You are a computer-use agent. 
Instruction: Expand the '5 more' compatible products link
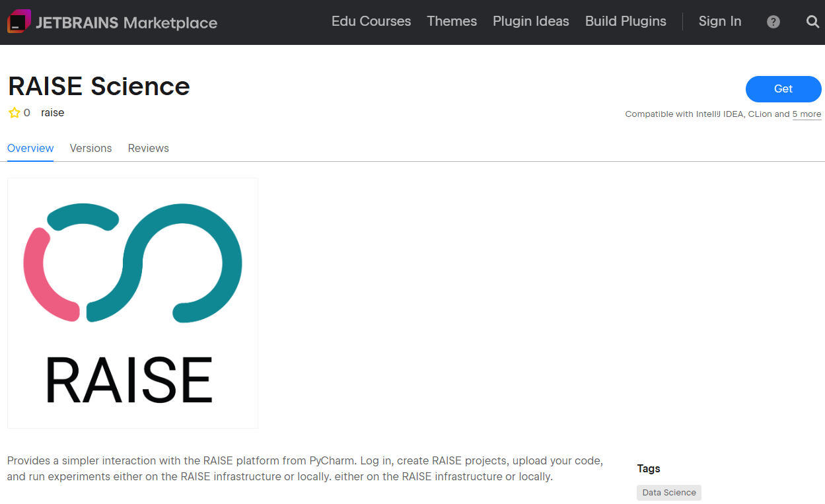[807, 114]
